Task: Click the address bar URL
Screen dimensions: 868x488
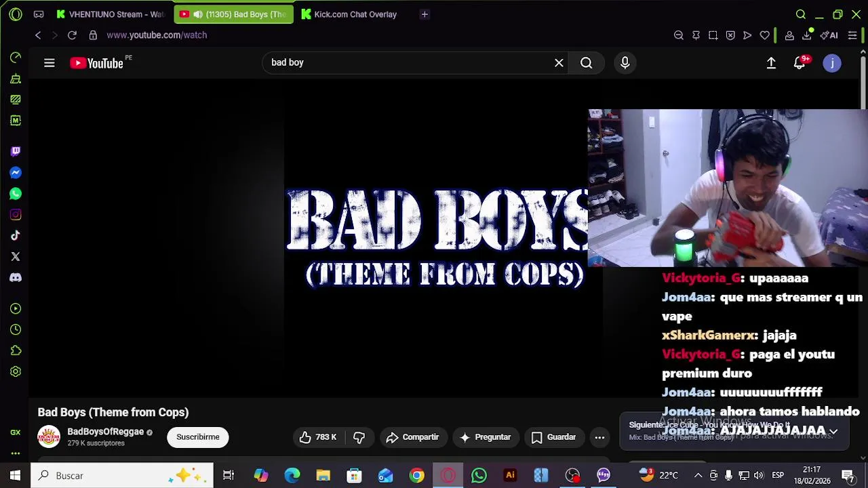Action: [x=157, y=35]
